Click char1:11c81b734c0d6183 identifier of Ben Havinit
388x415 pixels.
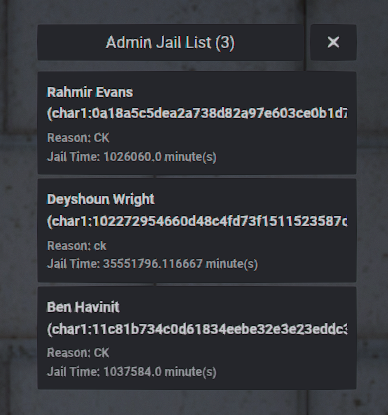197,329
